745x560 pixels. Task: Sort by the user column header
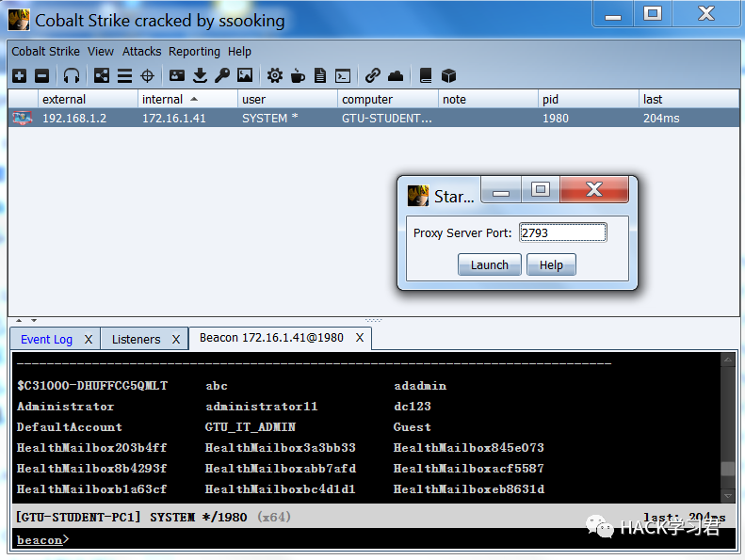point(288,99)
